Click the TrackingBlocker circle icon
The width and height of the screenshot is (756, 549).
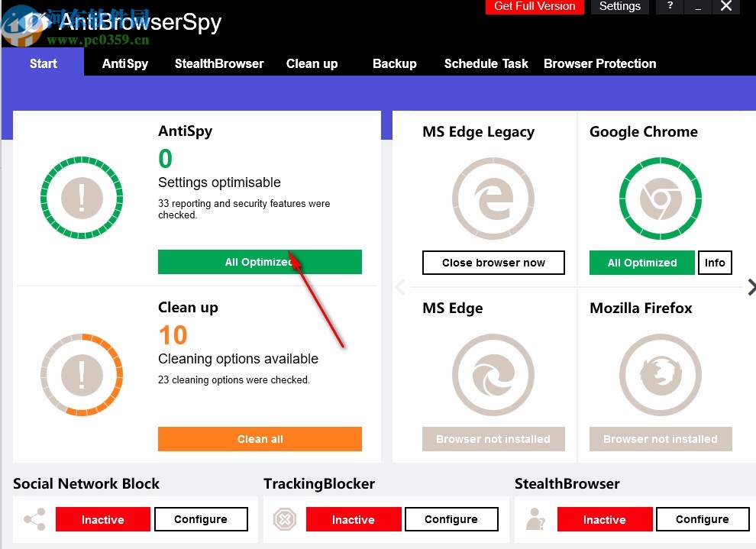click(285, 519)
